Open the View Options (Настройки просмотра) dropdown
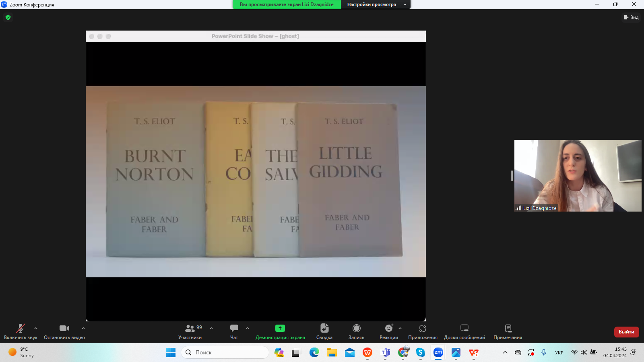 [x=376, y=4]
